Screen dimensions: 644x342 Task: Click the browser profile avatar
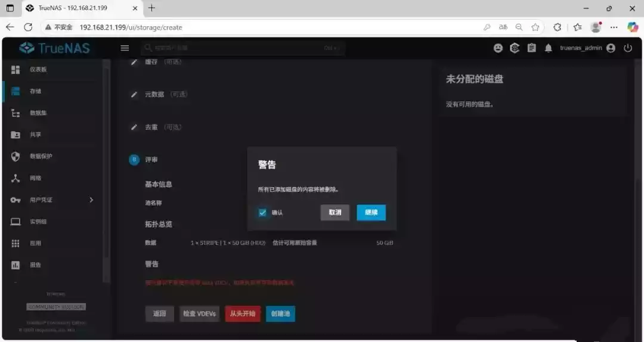coord(596,27)
